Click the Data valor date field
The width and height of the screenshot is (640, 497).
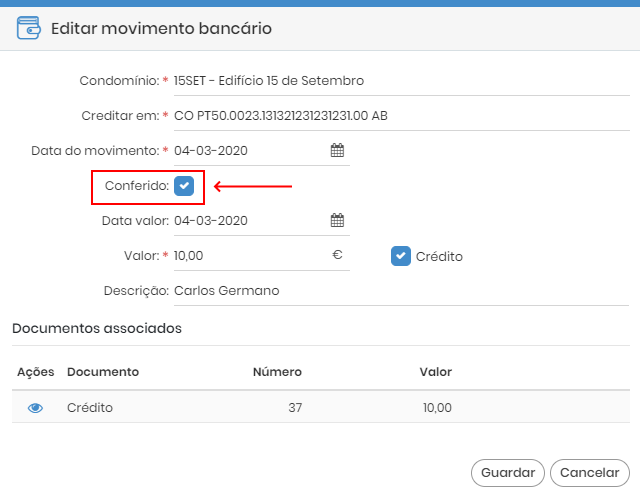coord(250,221)
